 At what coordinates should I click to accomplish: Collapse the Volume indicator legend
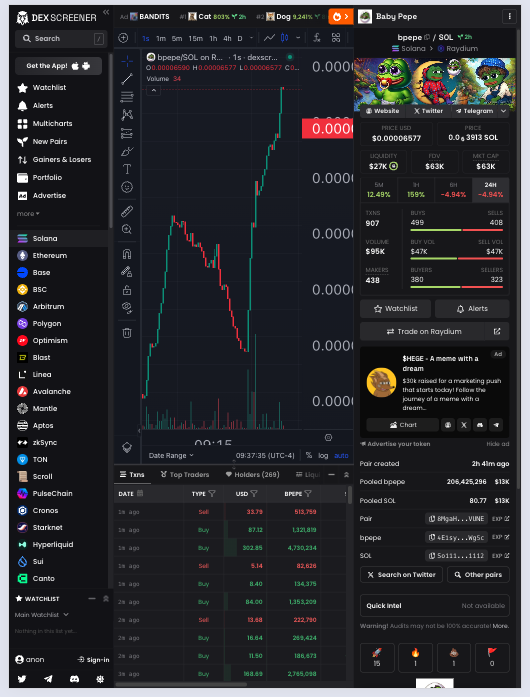pyautogui.click(x=153, y=91)
